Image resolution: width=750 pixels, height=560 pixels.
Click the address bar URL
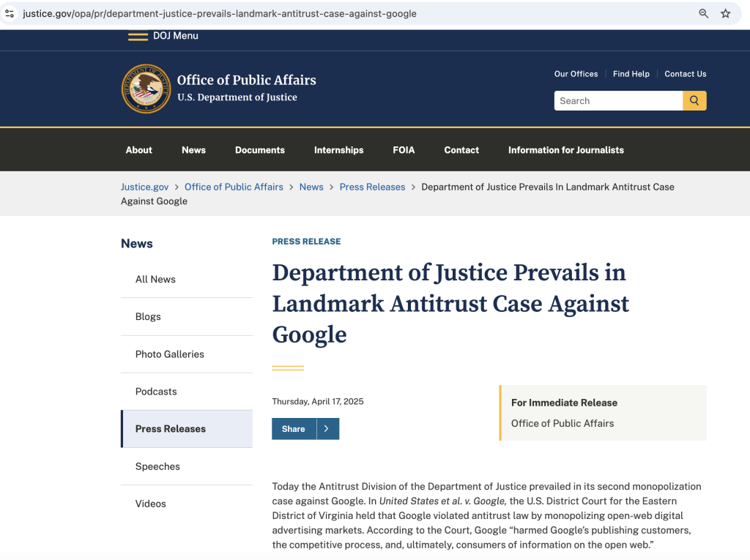220,13
